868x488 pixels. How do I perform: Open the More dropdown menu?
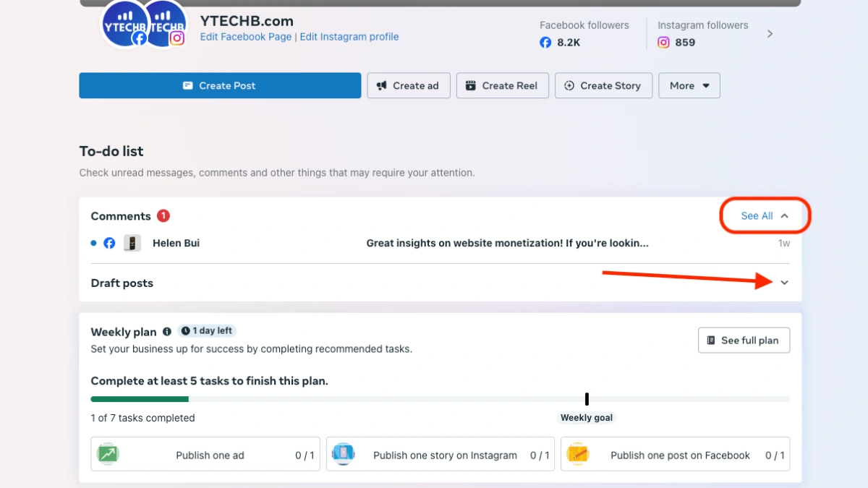click(689, 85)
